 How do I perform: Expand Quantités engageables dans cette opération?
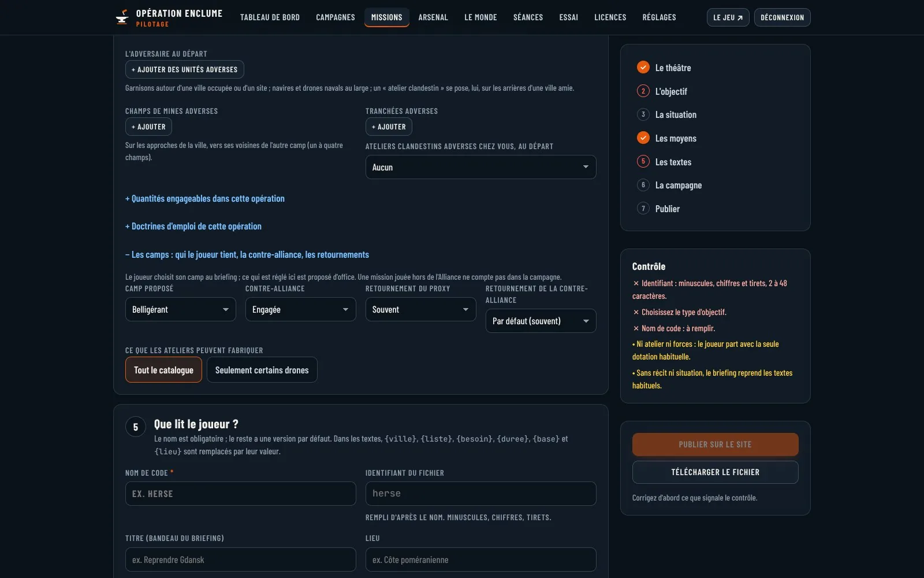pos(205,198)
